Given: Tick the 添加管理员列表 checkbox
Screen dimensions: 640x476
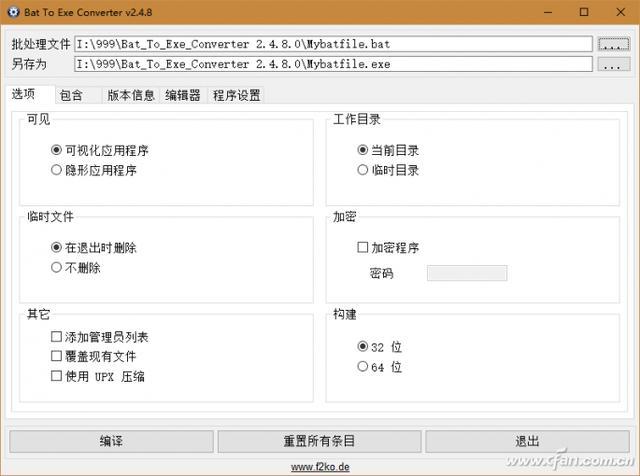Looking at the screenshot, I should tap(56, 336).
